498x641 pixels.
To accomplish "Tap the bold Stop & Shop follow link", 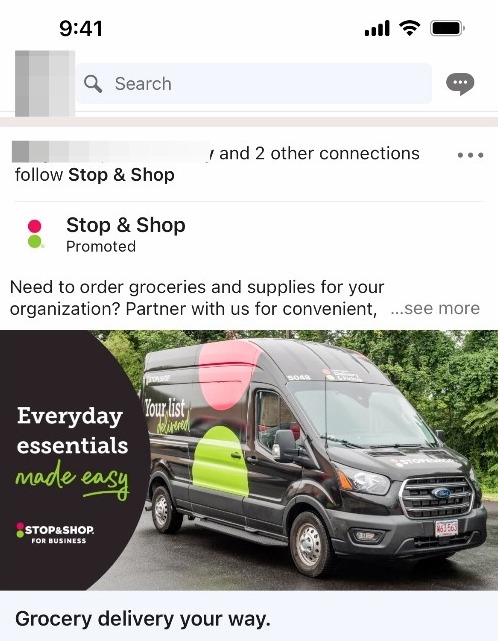I will [x=121, y=175].
